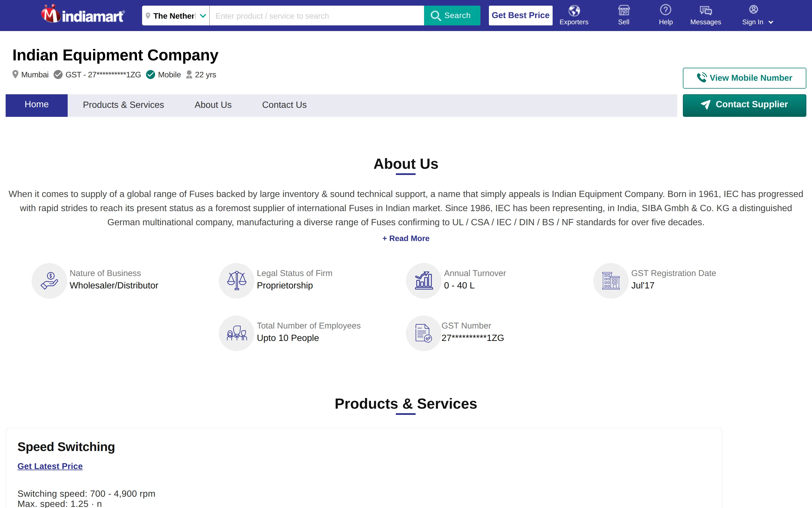Screen dimensions: 812x508
Task: Click location pin icon in search bar
Action: click(x=148, y=16)
